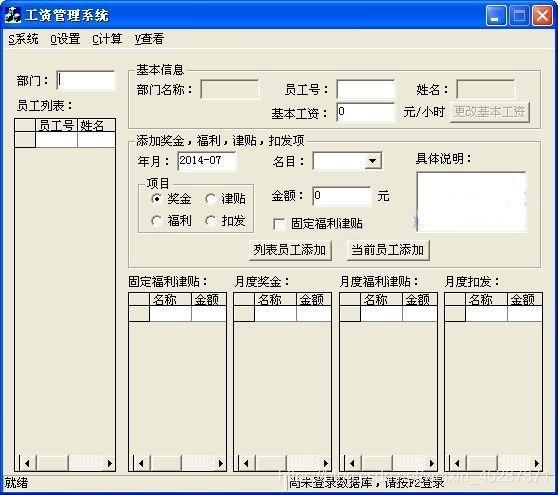The image size is (558, 495).
Task: Click 名称 column header in 固定福利津贴 grid
Action: (x=170, y=299)
